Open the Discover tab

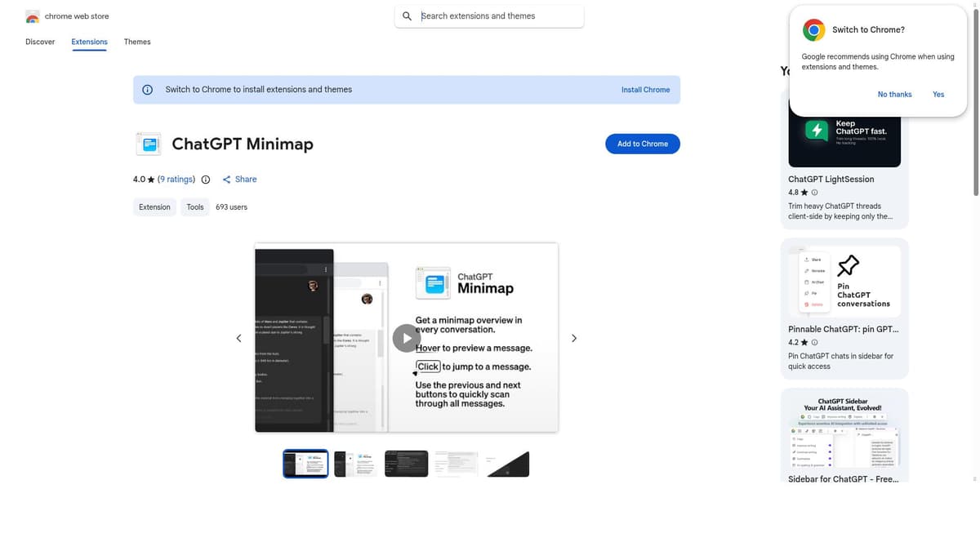[40, 42]
